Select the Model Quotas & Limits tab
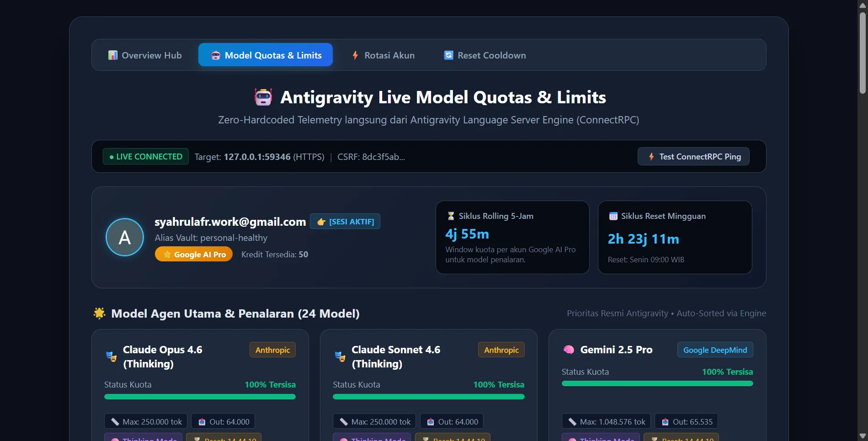The width and height of the screenshot is (868, 441). [266, 55]
